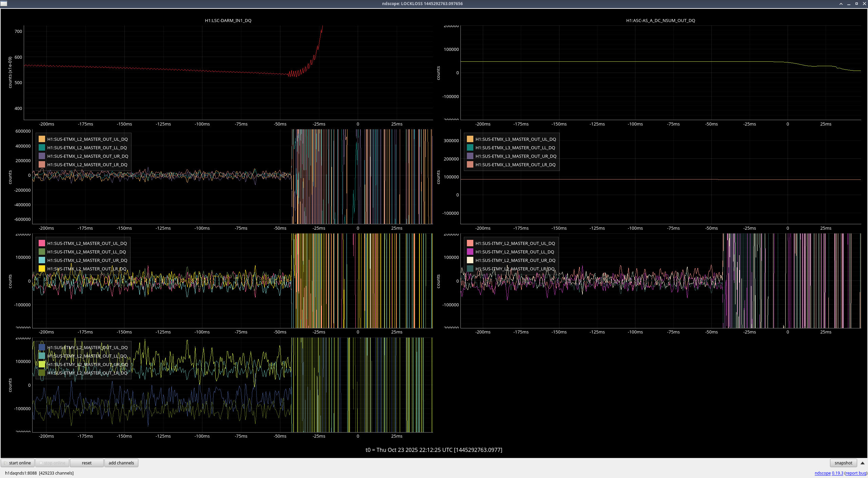Viewport: 868px width, 478px height.
Task: Click the ITMY L2 LL magenta legend box
Action: tap(470, 252)
